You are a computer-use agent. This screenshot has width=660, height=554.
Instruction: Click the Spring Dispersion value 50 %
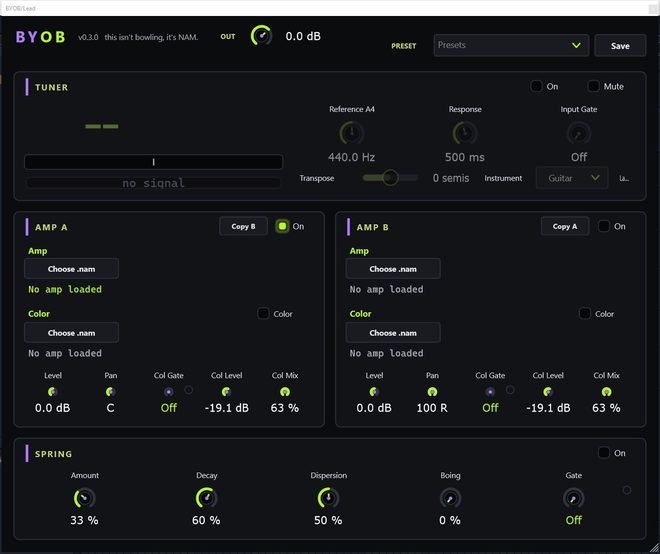328,520
